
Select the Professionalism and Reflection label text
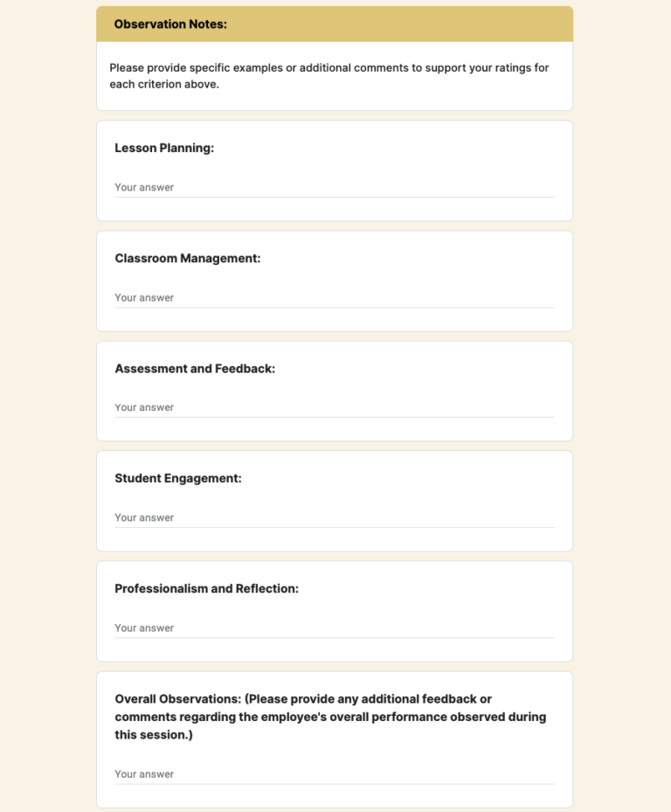[206, 588]
